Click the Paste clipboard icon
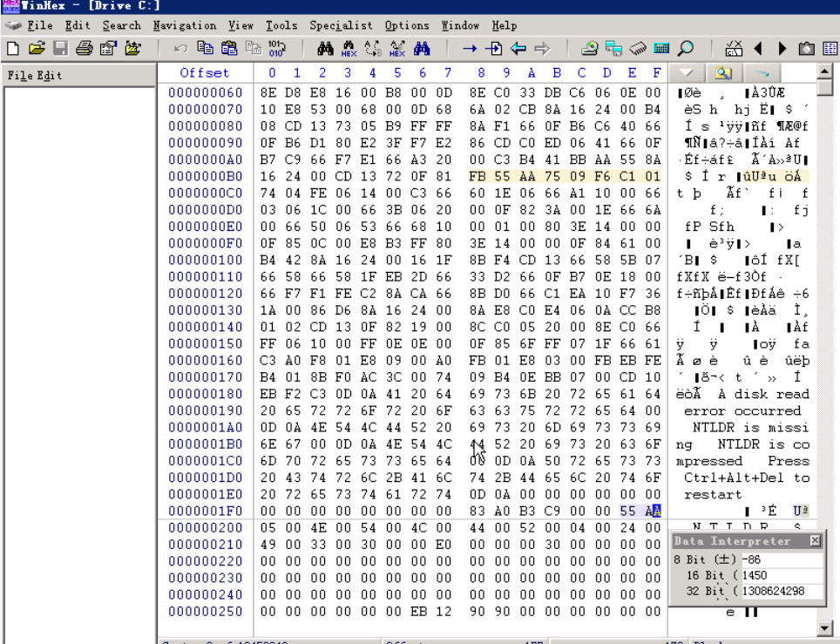 229,49
